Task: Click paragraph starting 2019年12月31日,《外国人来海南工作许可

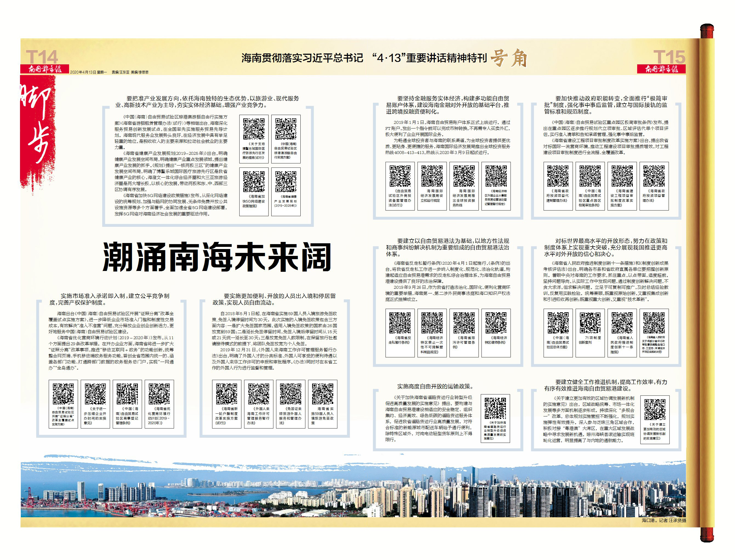Action: click(x=274, y=359)
